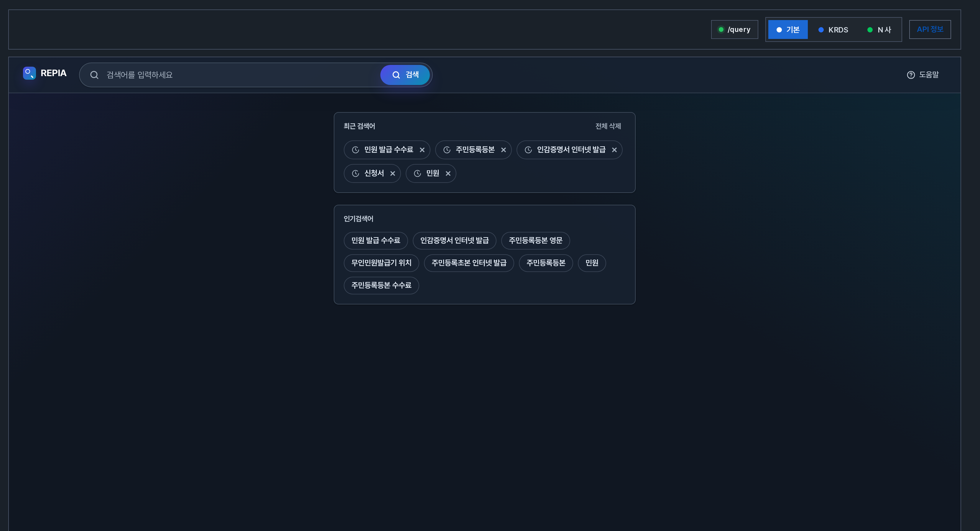Choose popular keyword 주민등록등본
This screenshot has width=980, height=531.
pos(545,263)
